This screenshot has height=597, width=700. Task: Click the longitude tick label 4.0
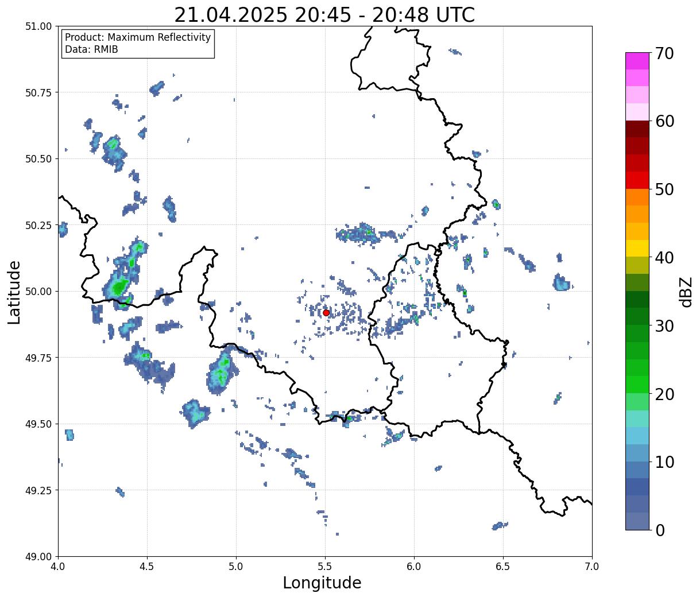tap(58, 567)
